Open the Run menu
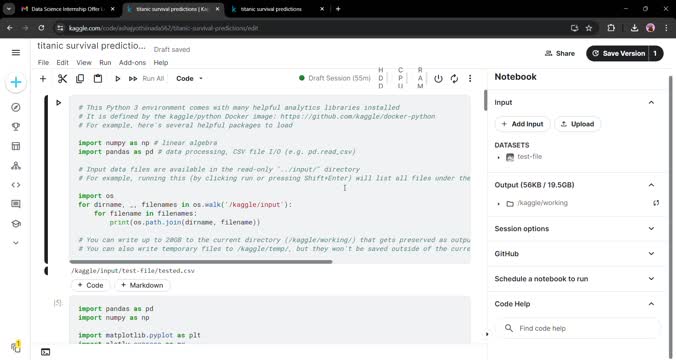 pos(105,63)
